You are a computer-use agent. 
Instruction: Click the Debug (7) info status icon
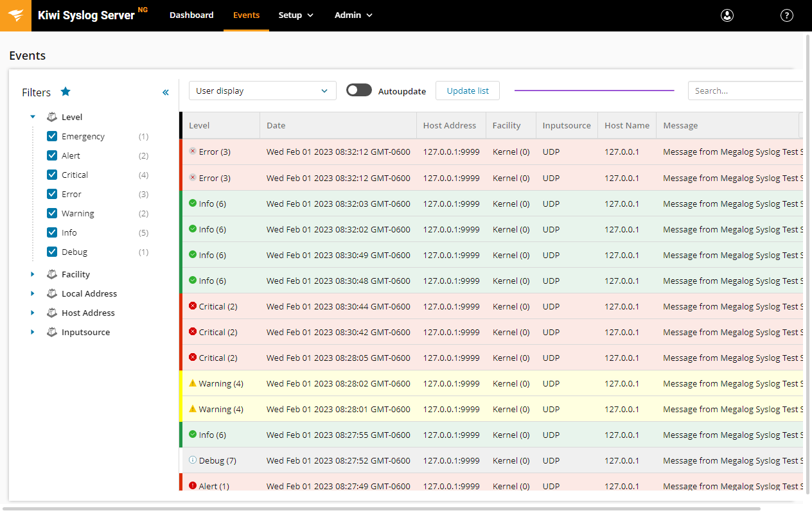point(193,460)
